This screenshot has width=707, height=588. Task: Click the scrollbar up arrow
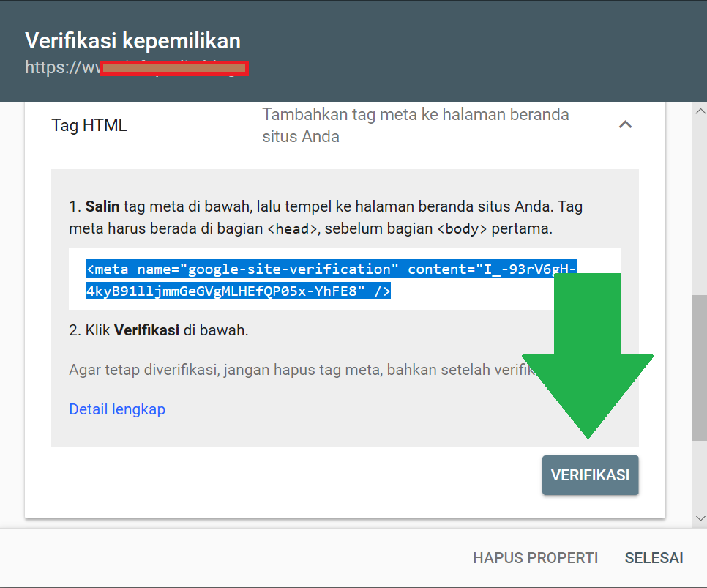(x=700, y=111)
